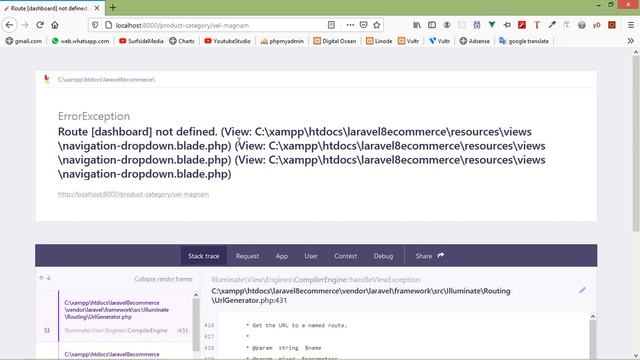The image size is (640, 360).
Task: Switch to the User tab
Action: [x=311, y=256]
